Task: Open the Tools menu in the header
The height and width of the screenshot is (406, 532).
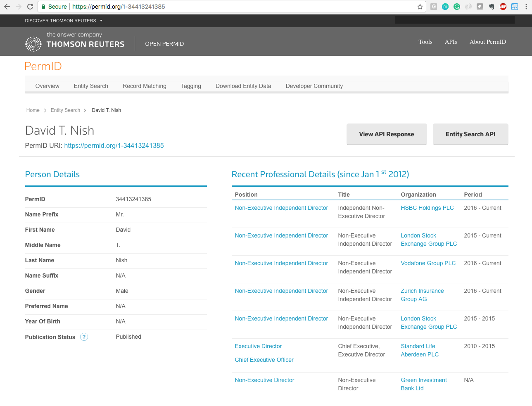Action: coord(425,42)
